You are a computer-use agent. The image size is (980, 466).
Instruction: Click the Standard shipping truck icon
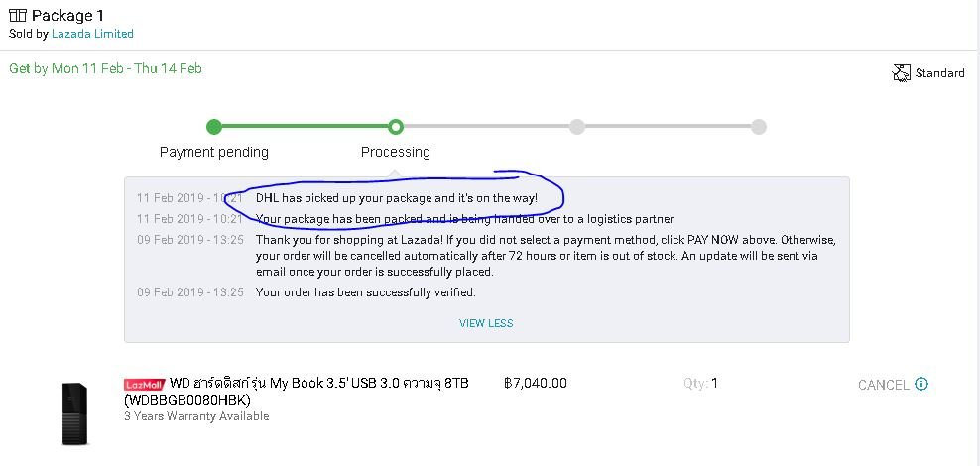pyautogui.click(x=901, y=73)
